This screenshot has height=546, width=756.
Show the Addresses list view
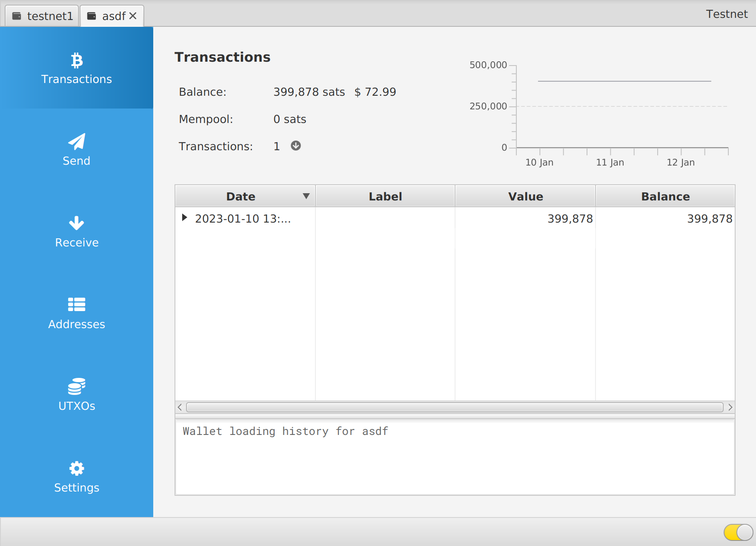pyautogui.click(x=77, y=313)
